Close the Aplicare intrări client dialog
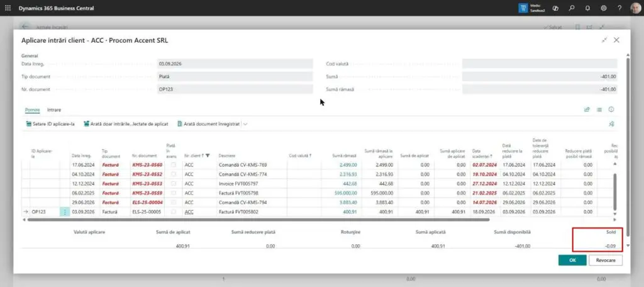 pos(616,40)
